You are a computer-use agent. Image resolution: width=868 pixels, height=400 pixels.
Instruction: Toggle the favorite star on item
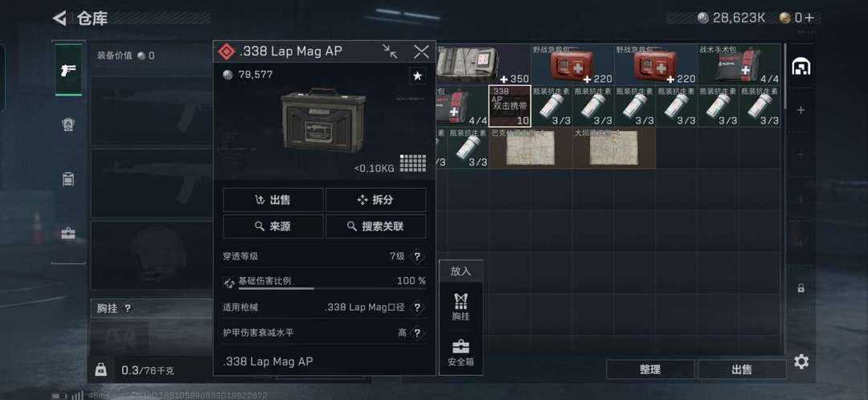click(417, 76)
